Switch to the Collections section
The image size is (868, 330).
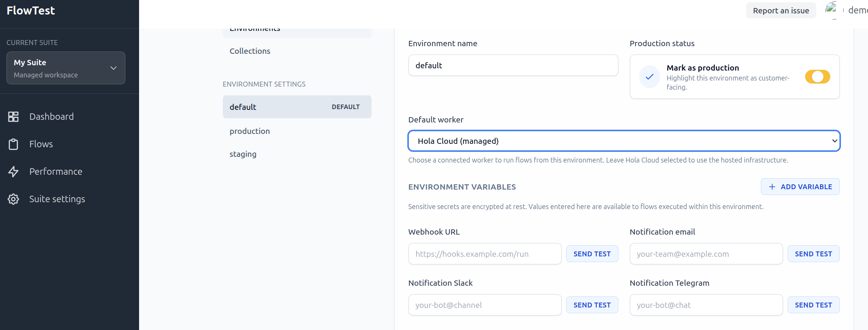pyautogui.click(x=250, y=51)
